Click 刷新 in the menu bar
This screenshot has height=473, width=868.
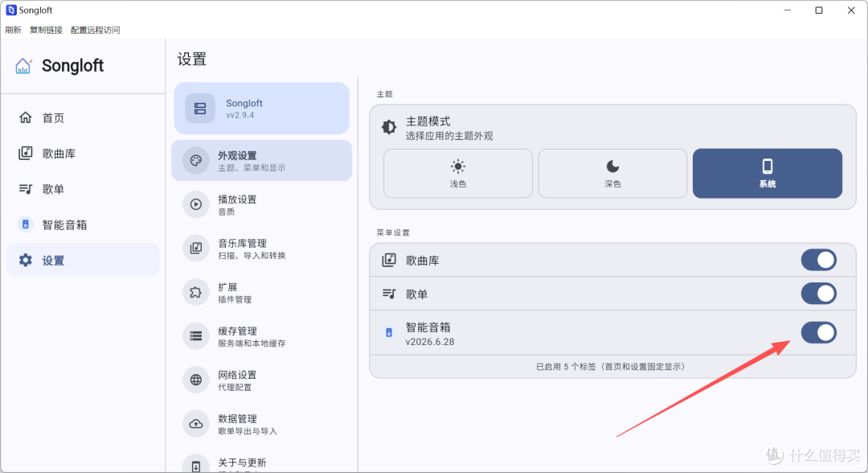pyautogui.click(x=14, y=30)
